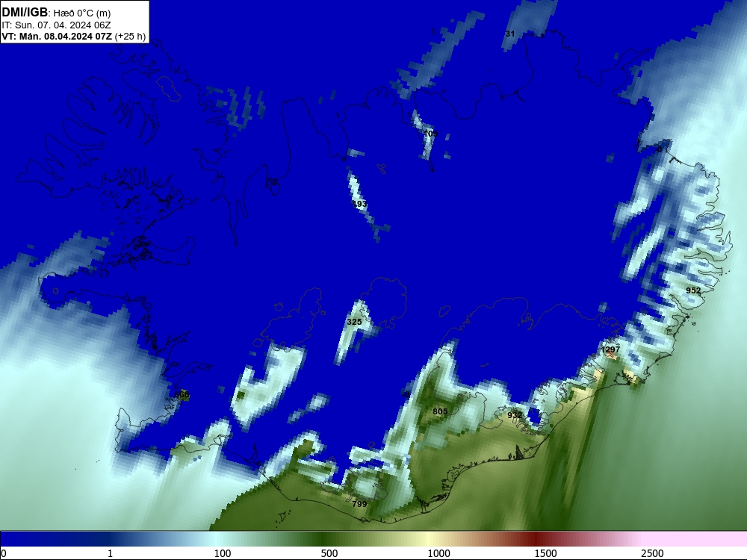The image size is (747, 560).
Task: Click the '1500' tick on the color scale
Action: click(x=545, y=553)
